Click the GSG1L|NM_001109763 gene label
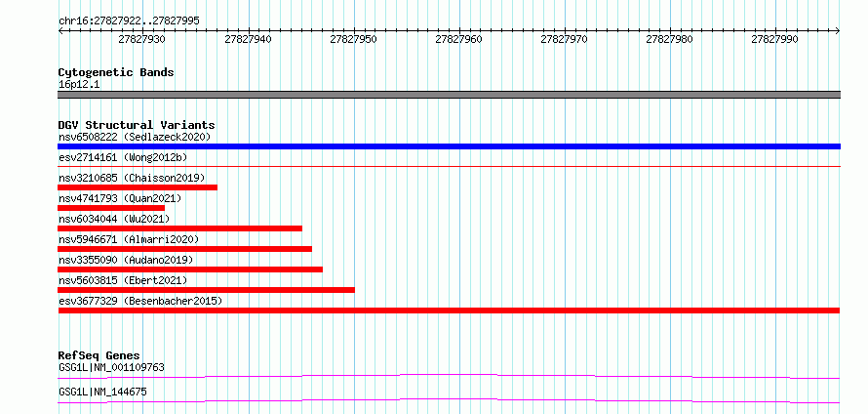 pos(111,367)
